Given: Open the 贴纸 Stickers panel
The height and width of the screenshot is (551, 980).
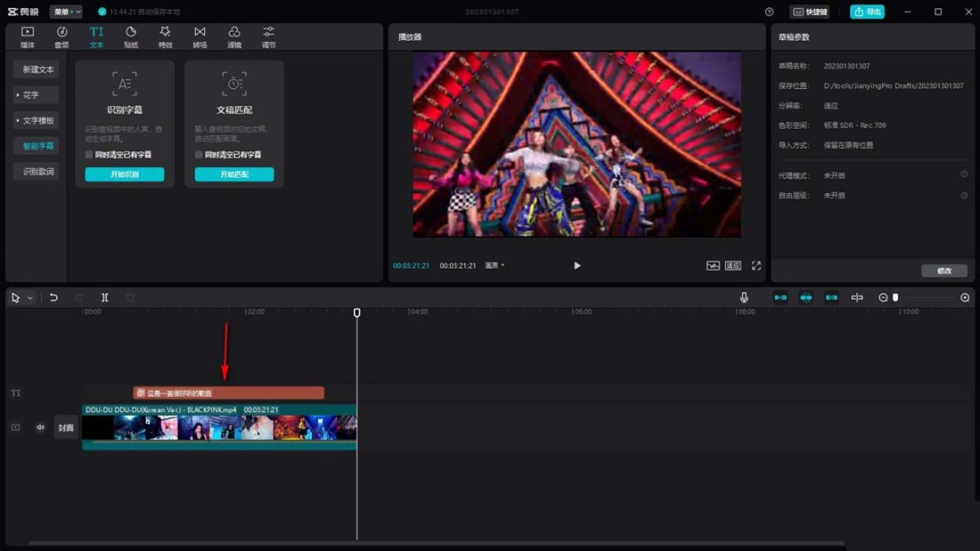Looking at the screenshot, I should [x=130, y=35].
